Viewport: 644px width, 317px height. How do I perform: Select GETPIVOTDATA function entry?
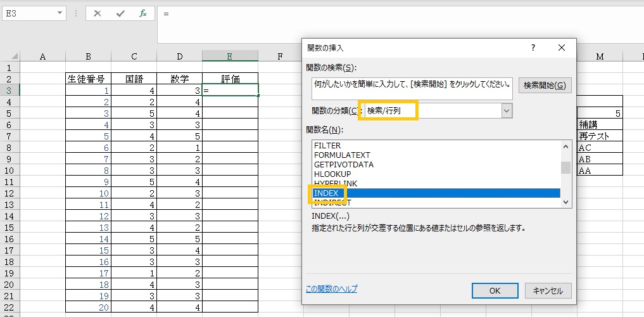343,164
